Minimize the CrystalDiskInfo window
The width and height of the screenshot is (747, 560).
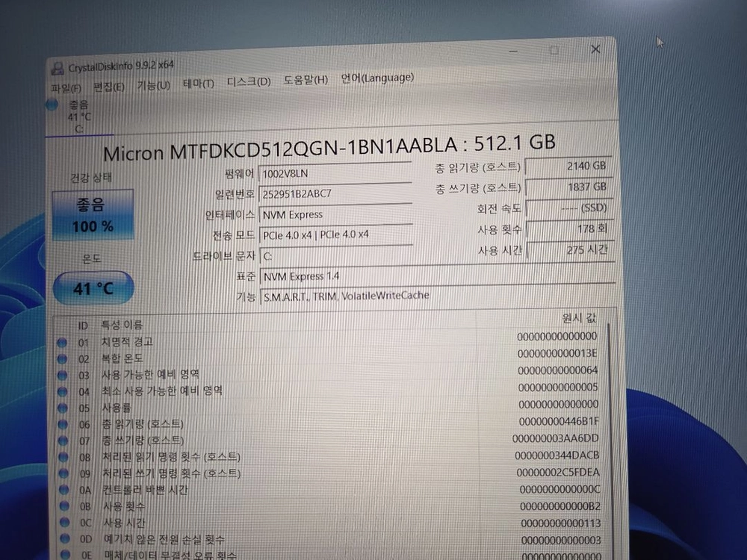(513, 51)
